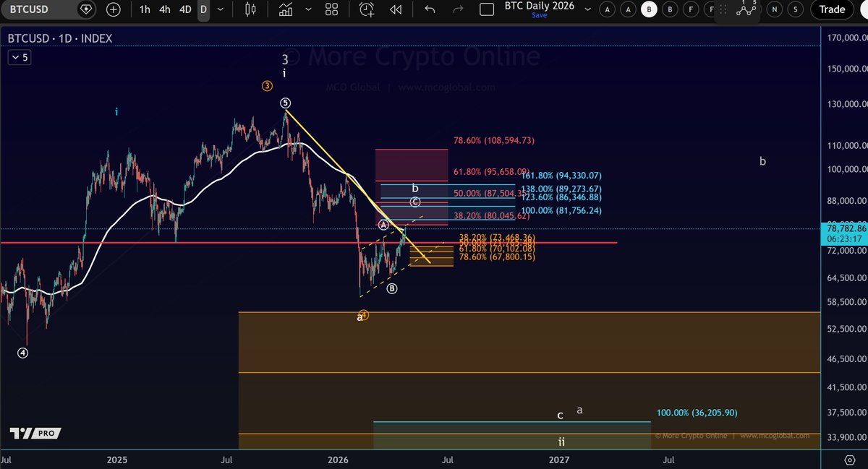This screenshot has height=469, width=868.
Task: Select the multi-chart layout grid icon
Action: coord(331,9)
